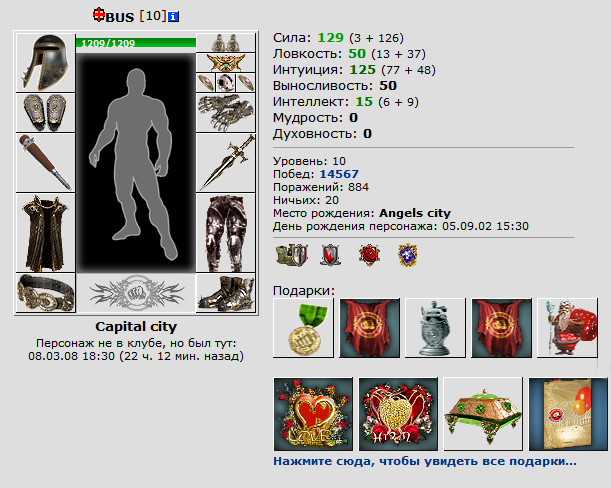Click the earrings slot icon
This screenshot has height=488, width=611.
tap(226, 43)
